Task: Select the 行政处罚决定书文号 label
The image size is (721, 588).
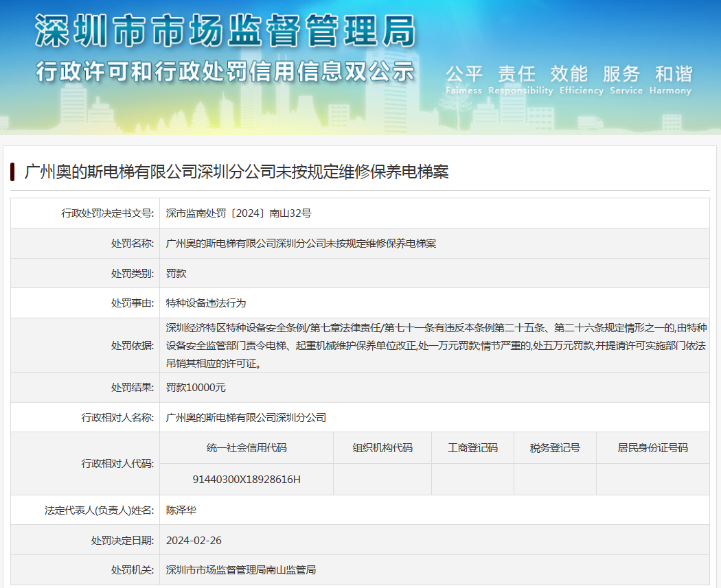Action: click(108, 213)
